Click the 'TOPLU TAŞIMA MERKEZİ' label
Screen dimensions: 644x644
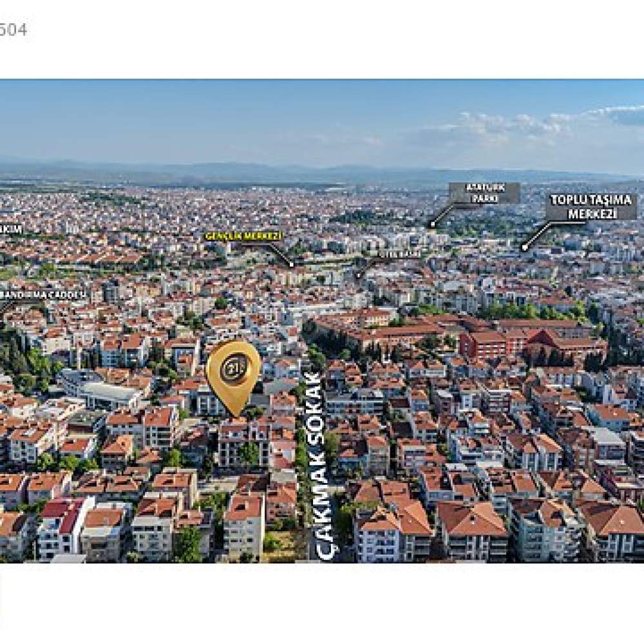[591, 207]
